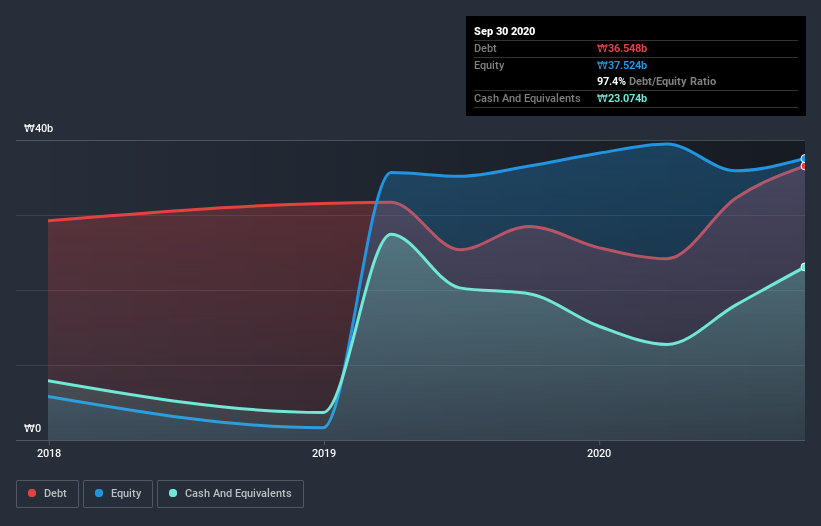Image resolution: width=821 pixels, height=526 pixels.
Task: Toggle the Equity series legend button
Action: click(x=118, y=494)
